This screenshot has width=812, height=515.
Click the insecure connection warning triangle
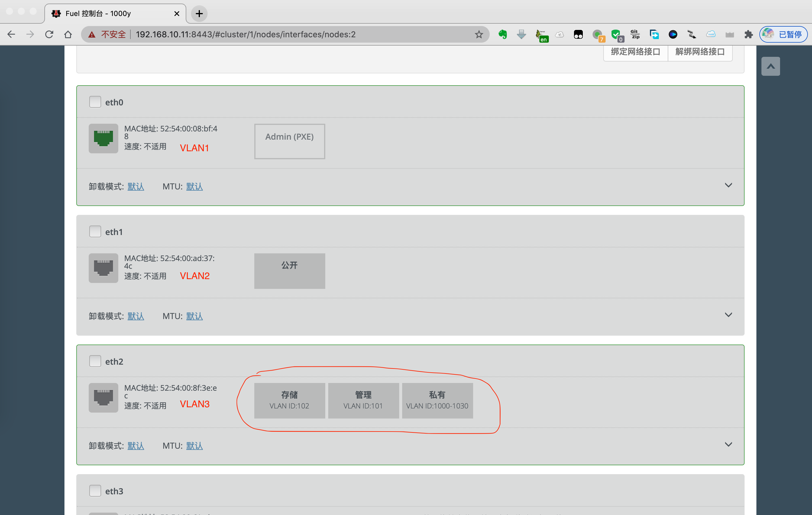point(92,34)
